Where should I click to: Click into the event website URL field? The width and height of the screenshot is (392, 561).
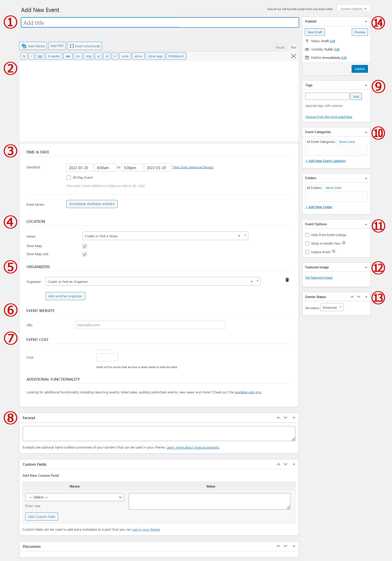point(150,325)
